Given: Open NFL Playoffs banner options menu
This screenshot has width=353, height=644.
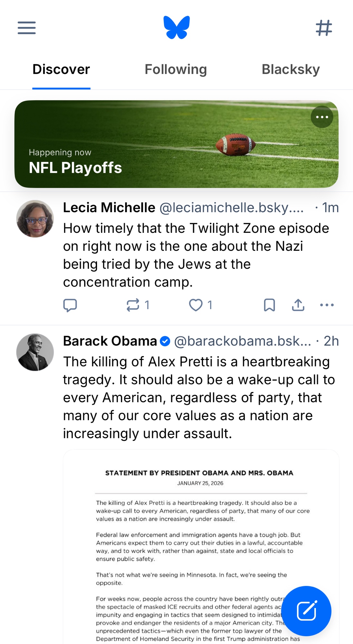Looking at the screenshot, I should (x=322, y=117).
